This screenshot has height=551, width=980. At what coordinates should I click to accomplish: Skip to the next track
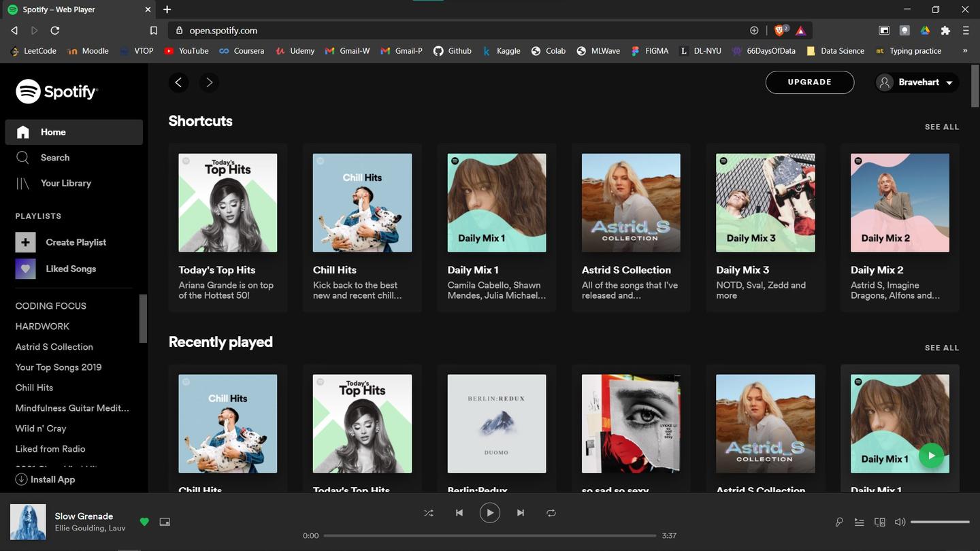[x=521, y=513]
